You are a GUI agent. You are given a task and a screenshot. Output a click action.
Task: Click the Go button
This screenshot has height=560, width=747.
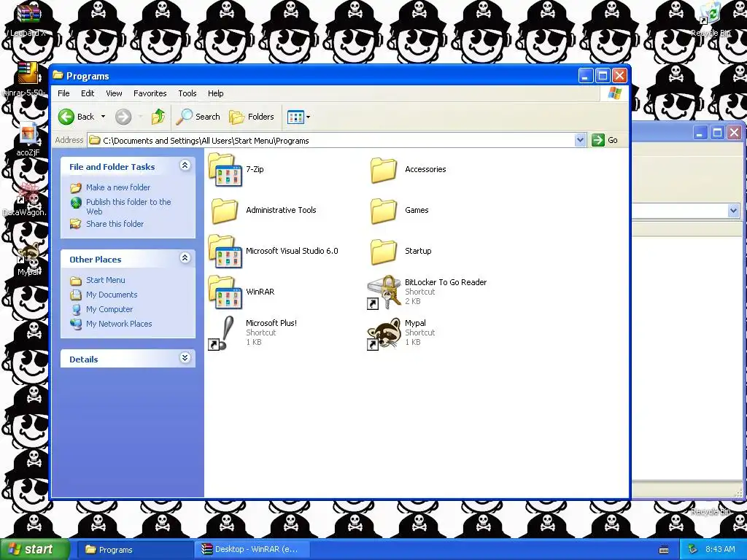pyautogui.click(x=605, y=141)
